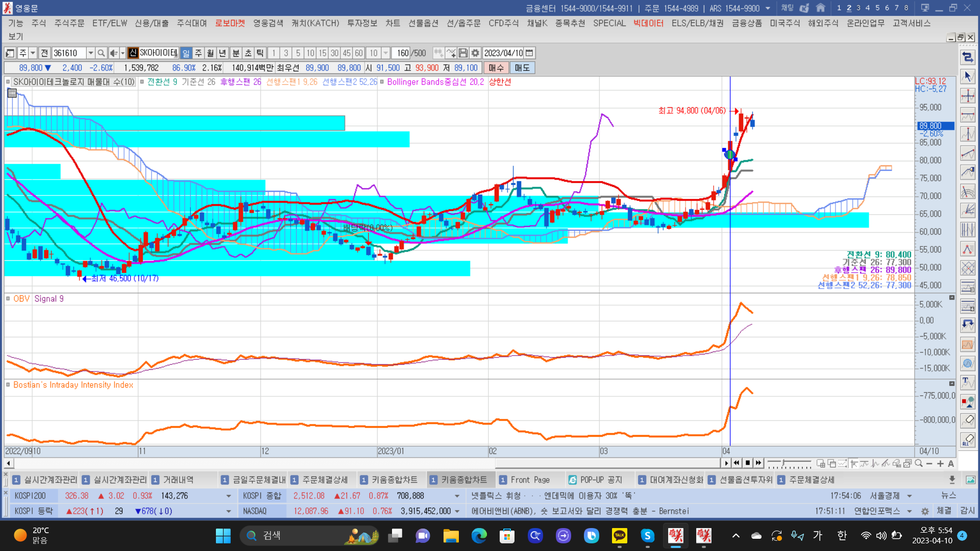Open the date calendar picker icon

529,53
